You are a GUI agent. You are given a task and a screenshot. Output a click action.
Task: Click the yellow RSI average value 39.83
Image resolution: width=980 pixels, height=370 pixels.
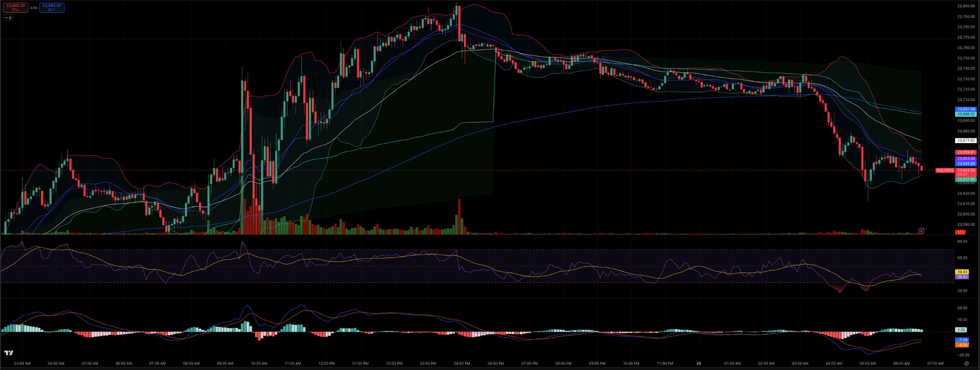point(962,272)
